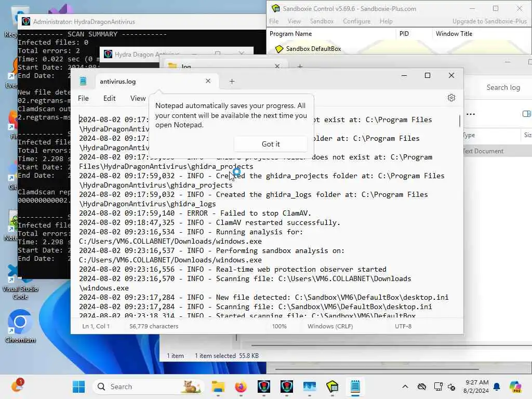Viewport: 532px width, 399px height.
Task: Close the antivirus.log tab
Action: tap(208, 81)
